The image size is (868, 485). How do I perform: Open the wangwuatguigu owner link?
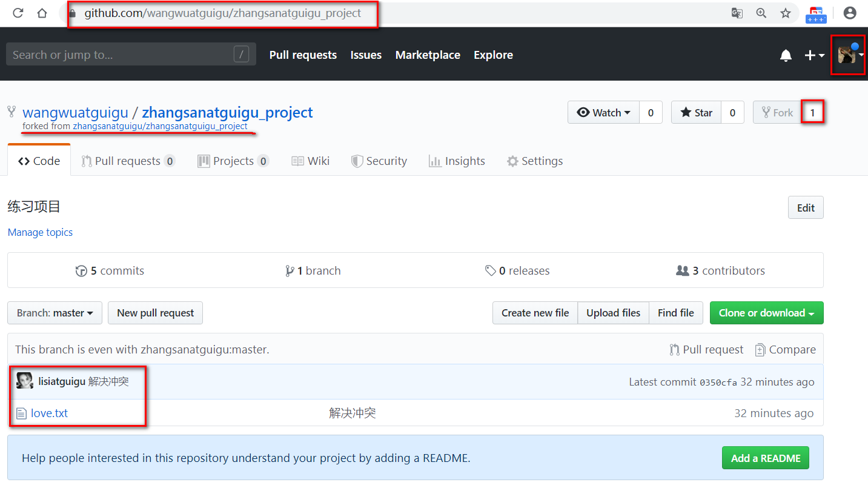(75, 113)
